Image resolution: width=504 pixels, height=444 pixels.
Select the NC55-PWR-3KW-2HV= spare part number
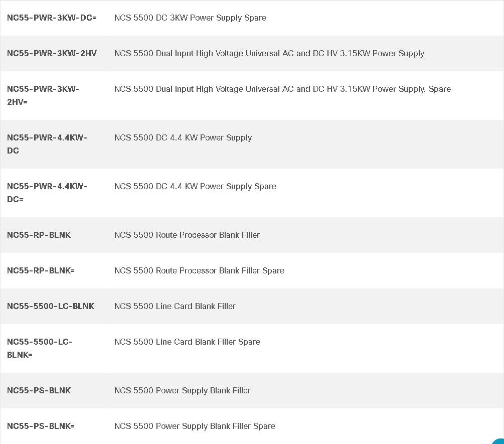(x=44, y=95)
